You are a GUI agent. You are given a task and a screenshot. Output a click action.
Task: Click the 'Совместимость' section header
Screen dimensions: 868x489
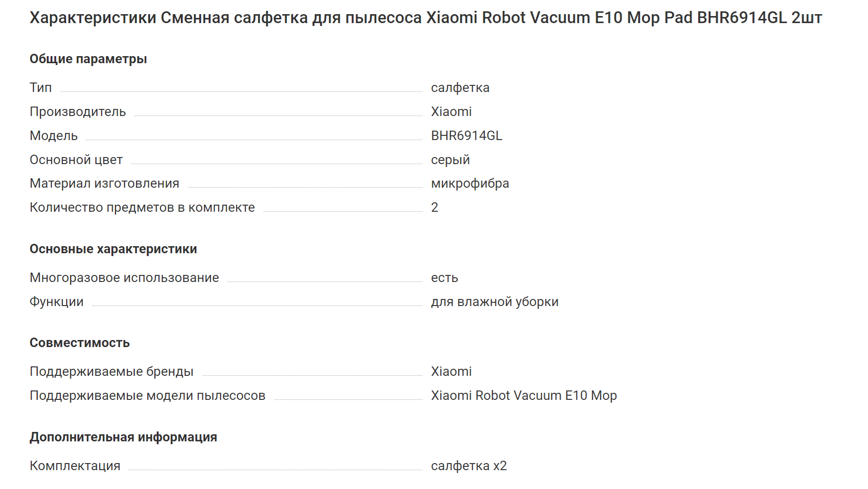pyautogui.click(x=80, y=343)
